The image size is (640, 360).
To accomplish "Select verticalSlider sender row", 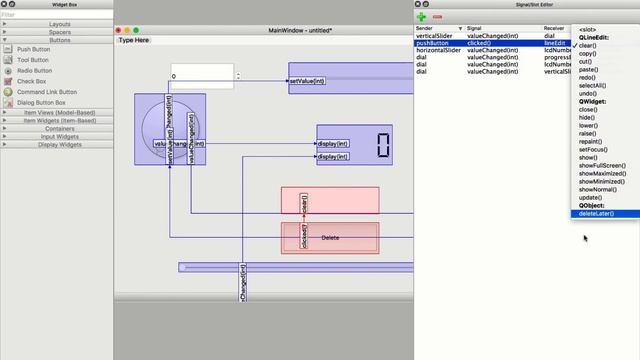I will click(492, 36).
